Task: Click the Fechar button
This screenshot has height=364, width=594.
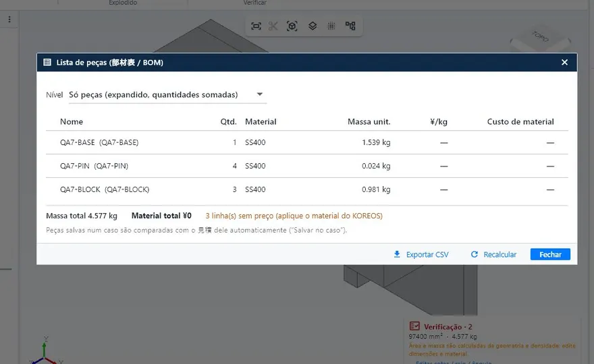Action: 550,254
